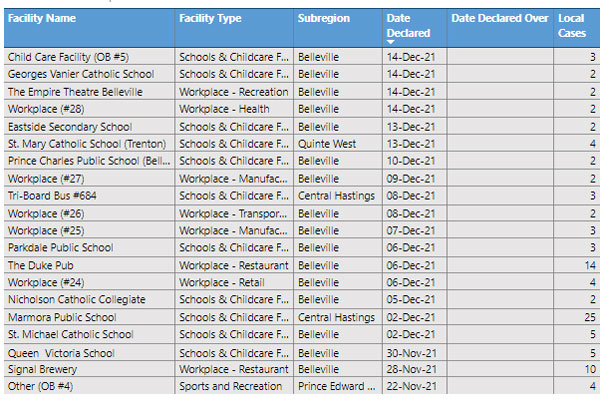Select Georges Vanier Catholic School cell

[81, 74]
